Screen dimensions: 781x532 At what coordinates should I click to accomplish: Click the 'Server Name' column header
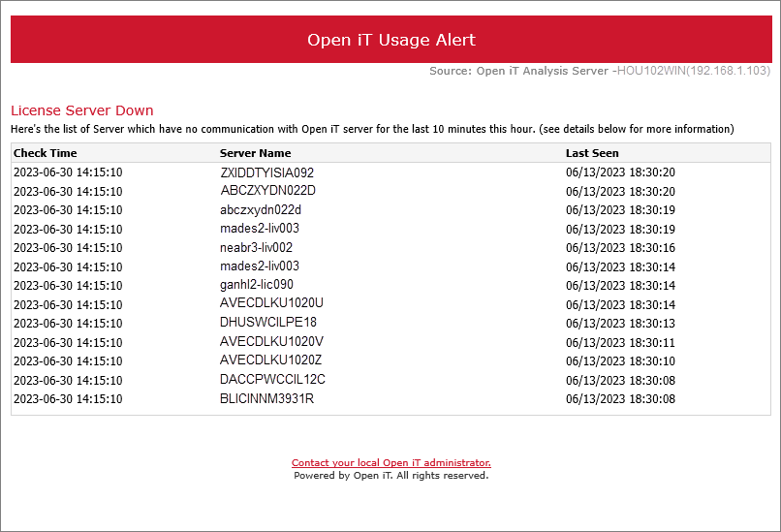tap(256, 153)
